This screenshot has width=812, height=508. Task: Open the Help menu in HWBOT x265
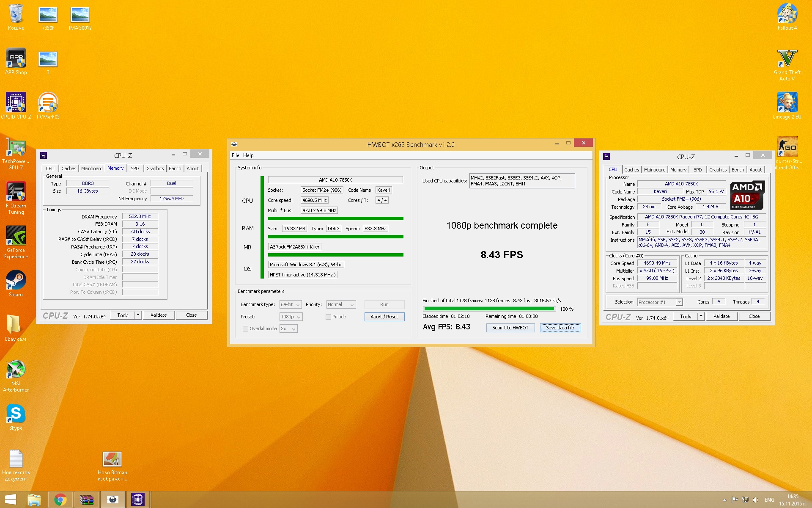(x=248, y=155)
